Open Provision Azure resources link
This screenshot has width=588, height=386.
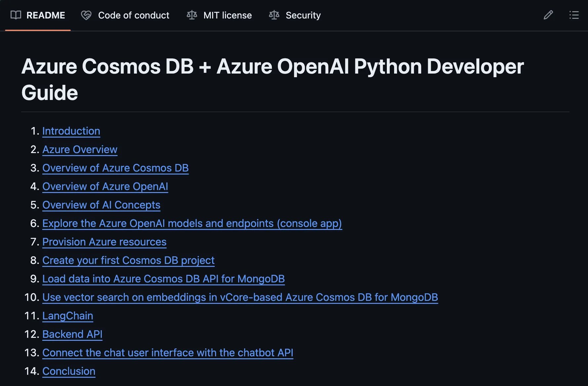click(104, 242)
